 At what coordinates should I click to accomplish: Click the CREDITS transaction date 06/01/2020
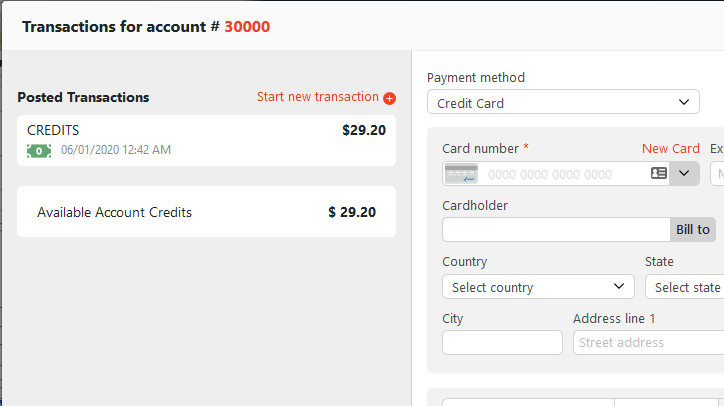pos(115,150)
